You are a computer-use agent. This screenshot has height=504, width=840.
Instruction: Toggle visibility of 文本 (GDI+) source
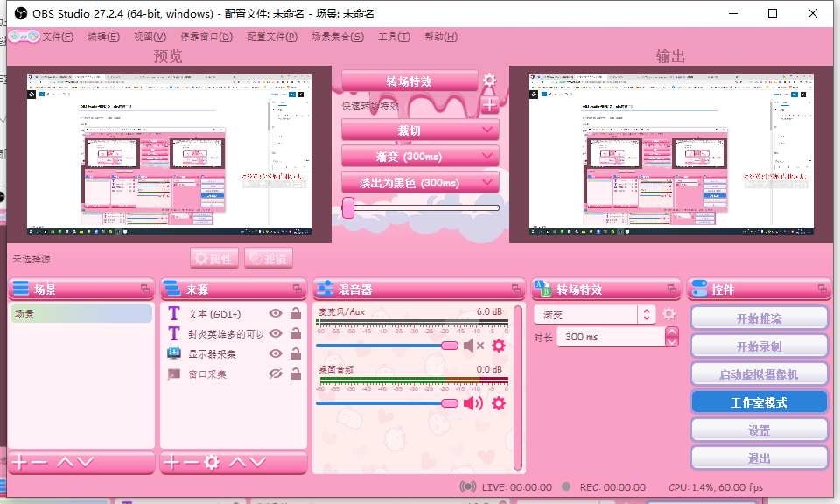(276, 314)
